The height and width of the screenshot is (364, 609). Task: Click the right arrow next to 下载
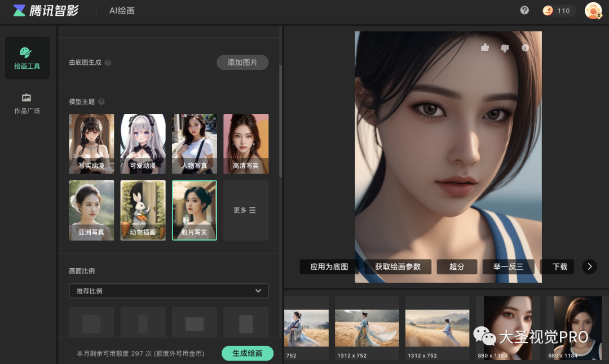tap(589, 267)
